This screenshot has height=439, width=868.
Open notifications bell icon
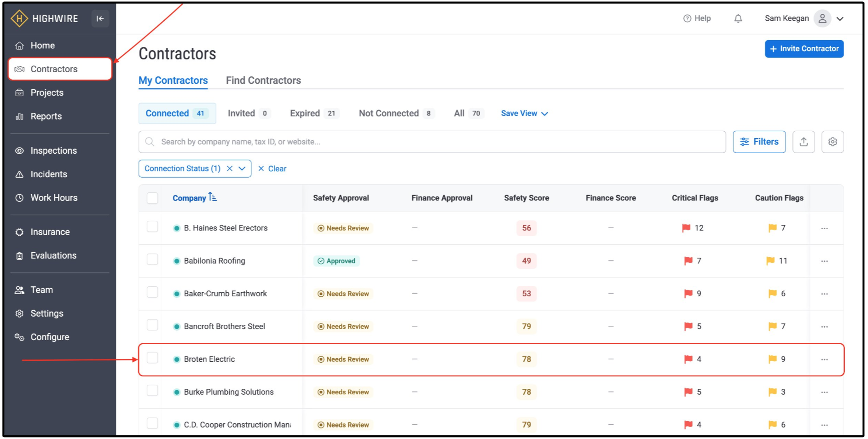(738, 18)
